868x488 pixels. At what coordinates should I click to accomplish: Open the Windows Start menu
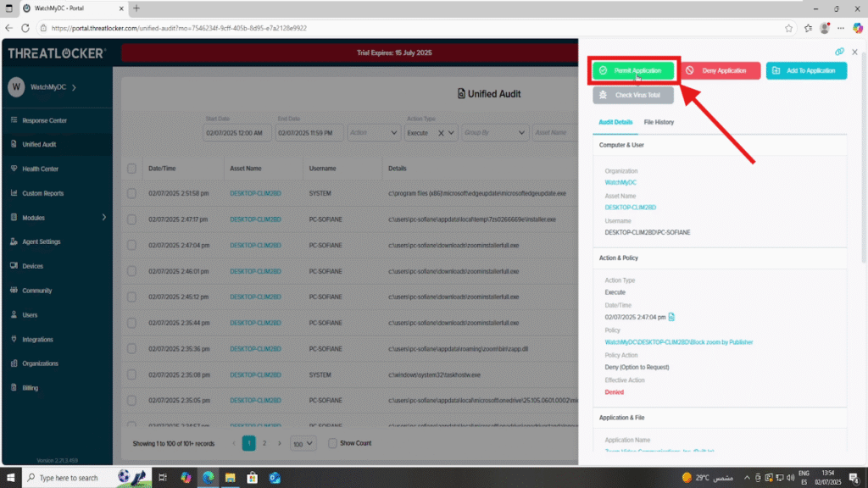10,478
